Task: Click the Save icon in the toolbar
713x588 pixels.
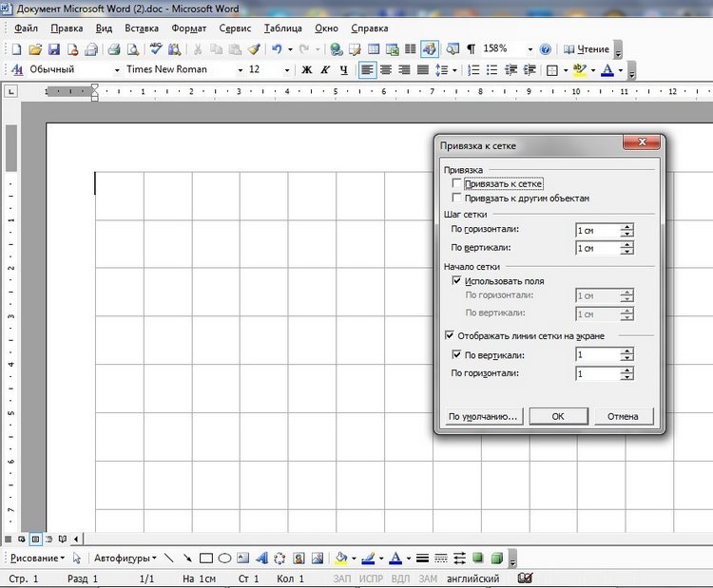Action: point(54,49)
